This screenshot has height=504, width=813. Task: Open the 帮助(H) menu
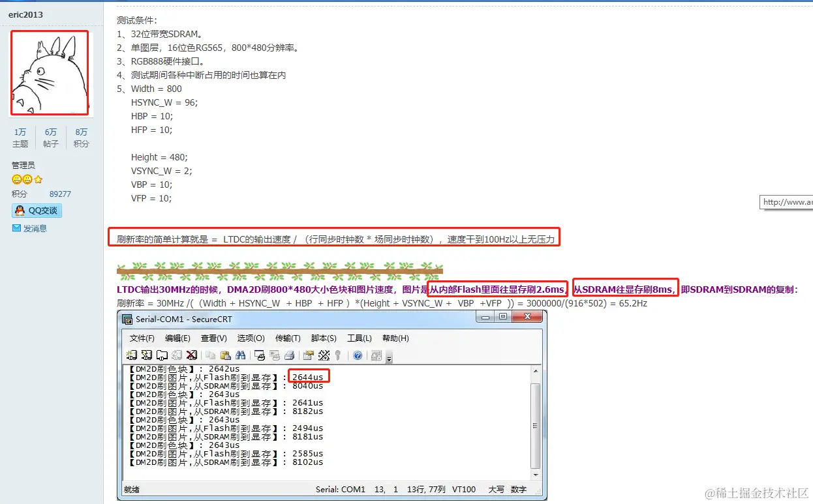pyautogui.click(x=395, y=338)
